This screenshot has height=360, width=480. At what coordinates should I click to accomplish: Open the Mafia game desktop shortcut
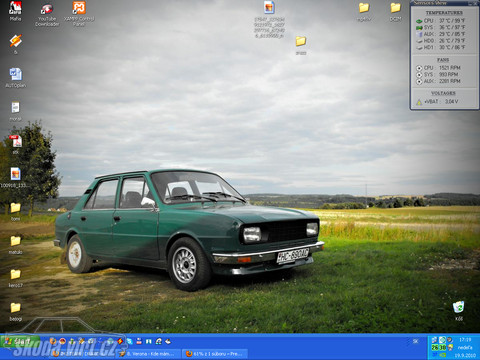click(15, 11)
